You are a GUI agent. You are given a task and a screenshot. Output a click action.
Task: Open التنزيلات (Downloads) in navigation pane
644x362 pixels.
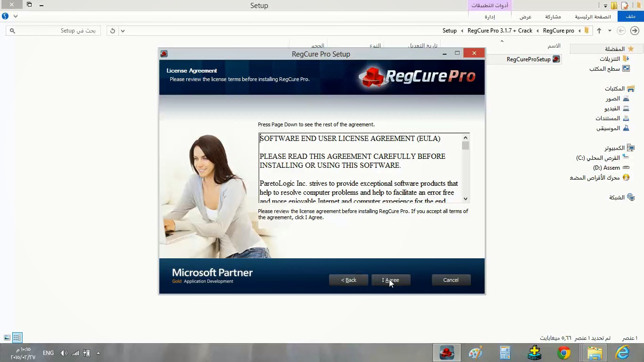[x=614, y=59]
